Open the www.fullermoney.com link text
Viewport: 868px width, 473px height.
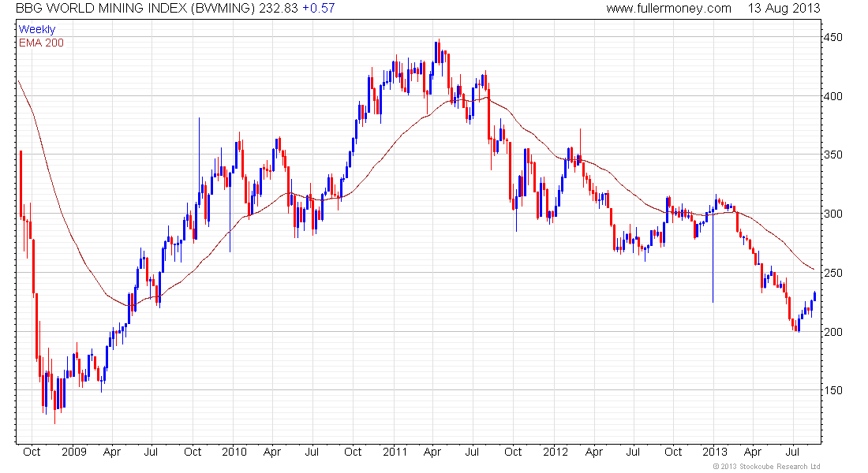coord(668,9)
